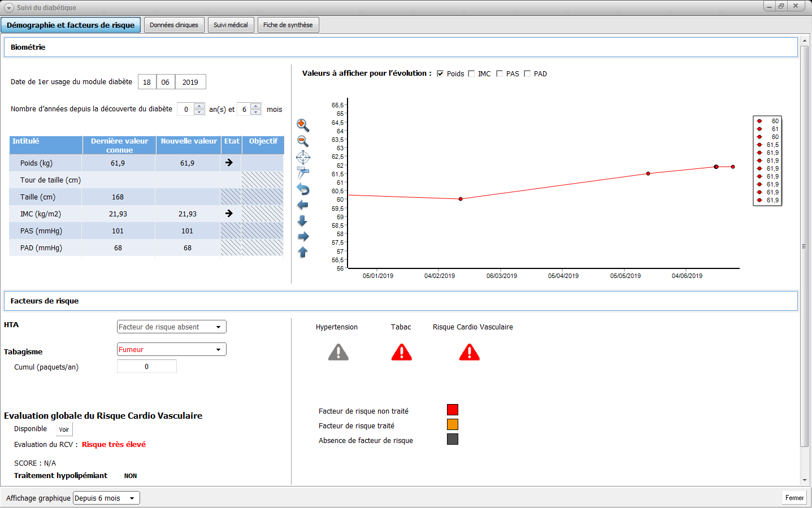Viewport: 812px width, 508px height.
Task: Pan chart up with up arrow icon
Action: pyautogui.click(x=303, y=252)
